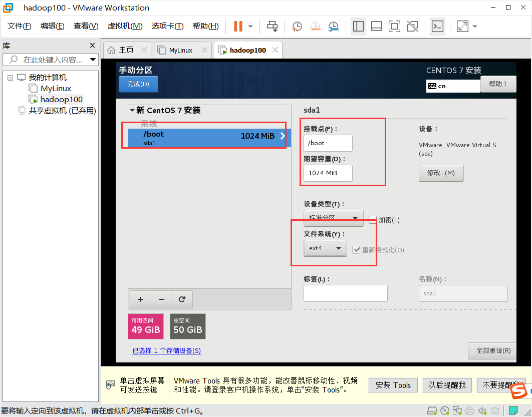Toggle the virtual machine console view icon
Viewport: 532px width, 417px height.
pos(437,27)
